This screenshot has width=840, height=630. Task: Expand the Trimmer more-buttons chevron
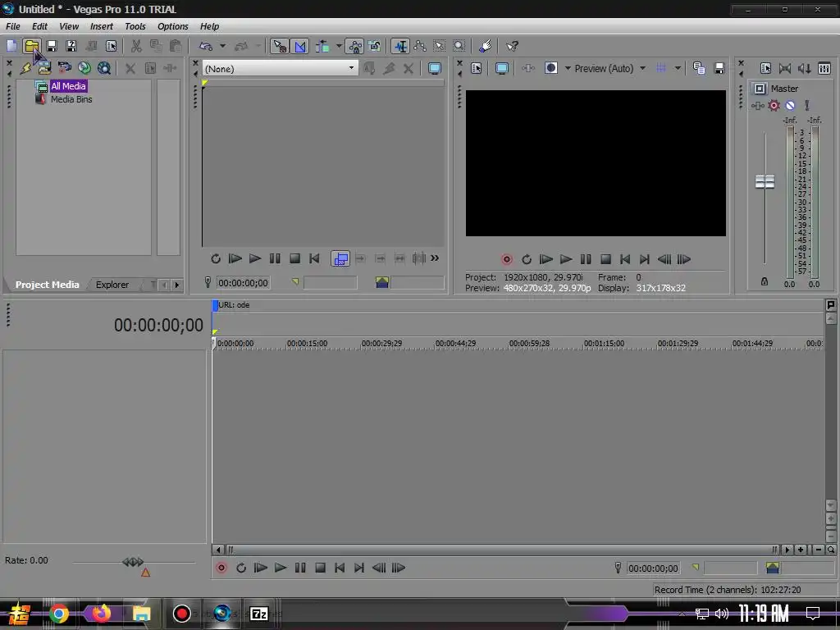pos(435,258)
